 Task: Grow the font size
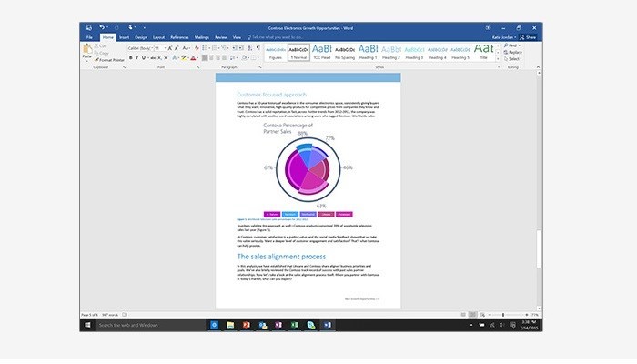pyautogui.click(x=170, y=48)
